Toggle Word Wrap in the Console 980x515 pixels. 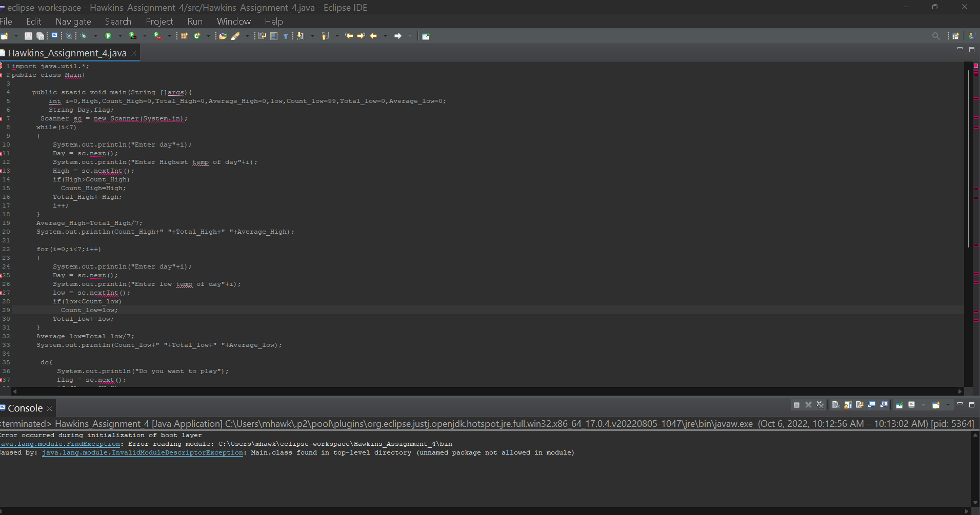click(859, 405)
